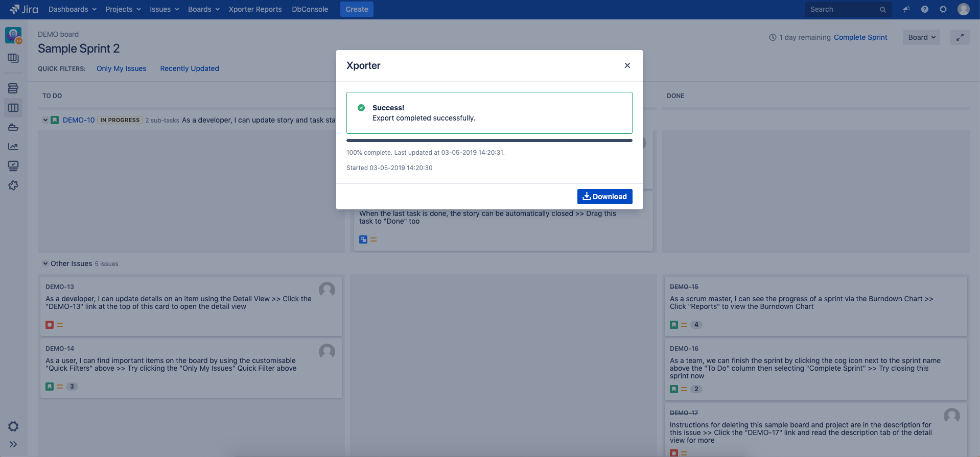Screen dimensions: 980x457
Task: Click the Complete Sprint link
Action: coord(860,37)
